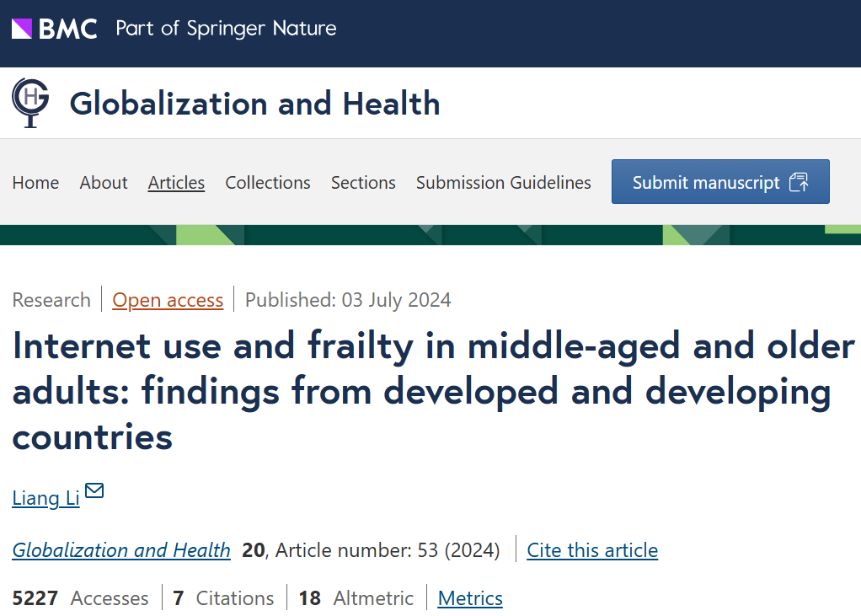Open Submission Guidelines page
Screen dimensions: 861x616
pyautogui.click(x=504, y=182)
